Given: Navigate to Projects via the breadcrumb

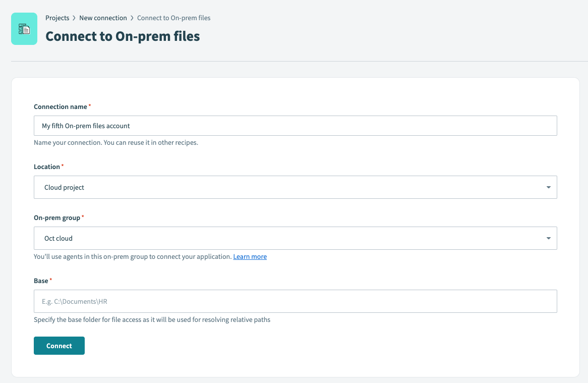Looking at the screenshot, I should coord(57,18).
